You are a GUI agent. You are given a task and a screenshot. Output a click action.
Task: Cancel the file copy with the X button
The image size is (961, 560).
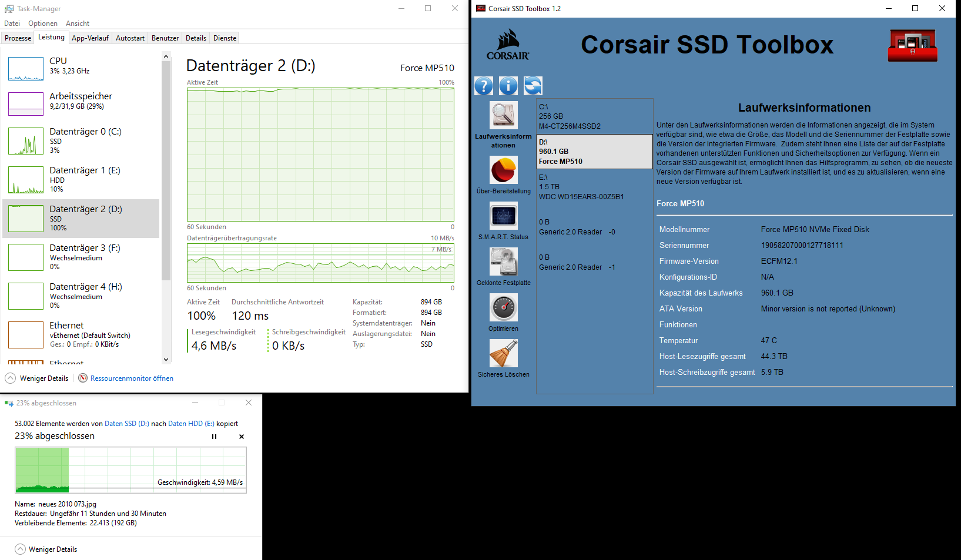click(242, 437)
